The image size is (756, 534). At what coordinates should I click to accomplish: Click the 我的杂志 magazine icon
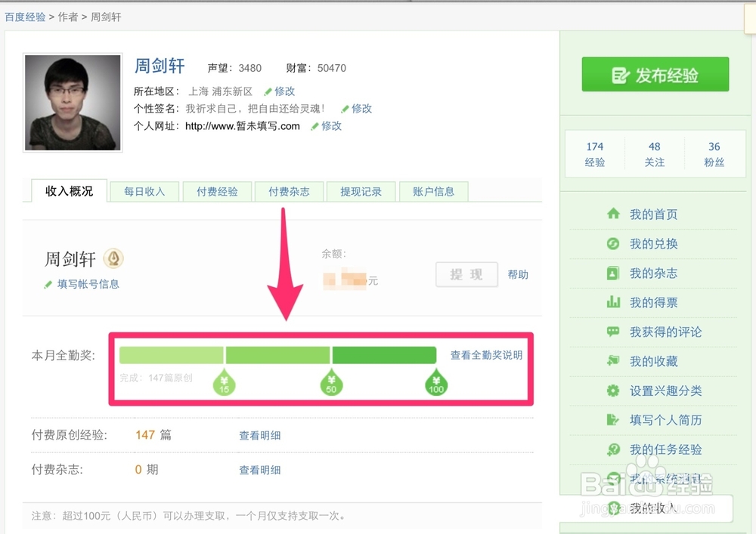coord(613,273)
